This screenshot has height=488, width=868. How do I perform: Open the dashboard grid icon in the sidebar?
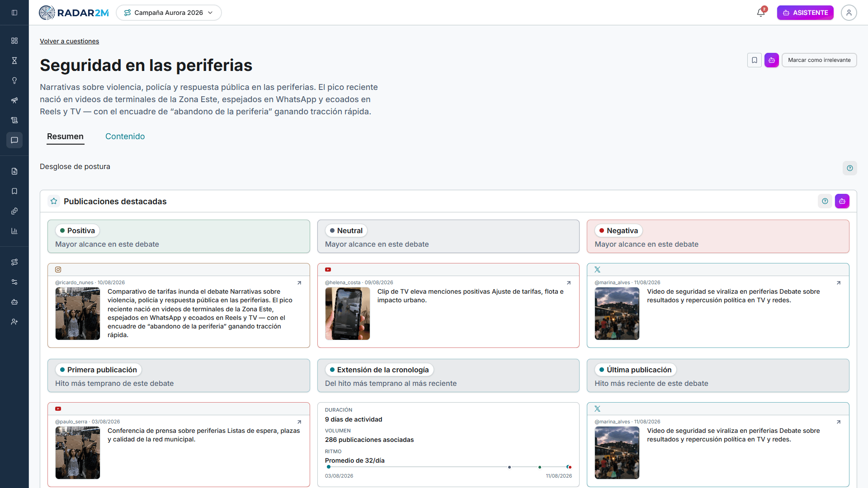[14, 41]
